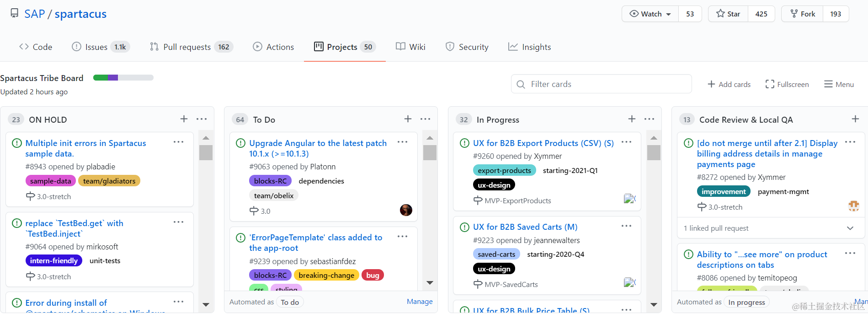This screenshot has width=868, height=314.
Task: Click Add cards button
Action: (x=729, y=84)
